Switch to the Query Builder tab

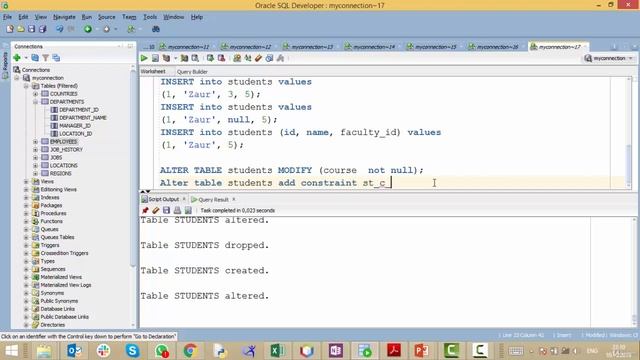point(192,72)
